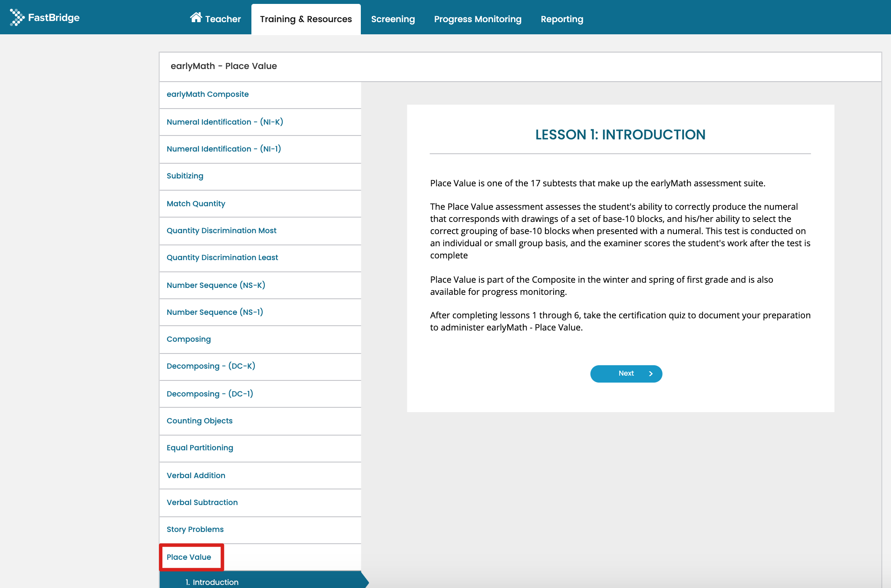Open Number Sequence (NS-1)
Image resolution: width=891 pixels, height=588 pixels.
click(260, 312)
